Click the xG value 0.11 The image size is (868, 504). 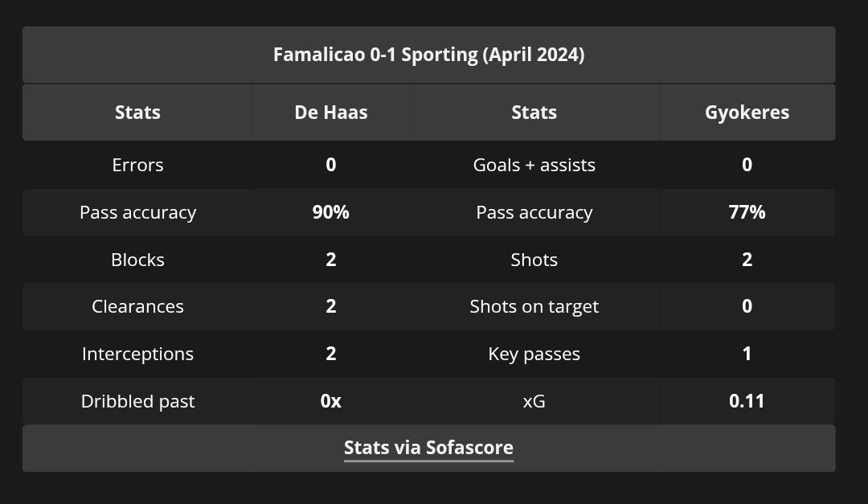point(747,401)
